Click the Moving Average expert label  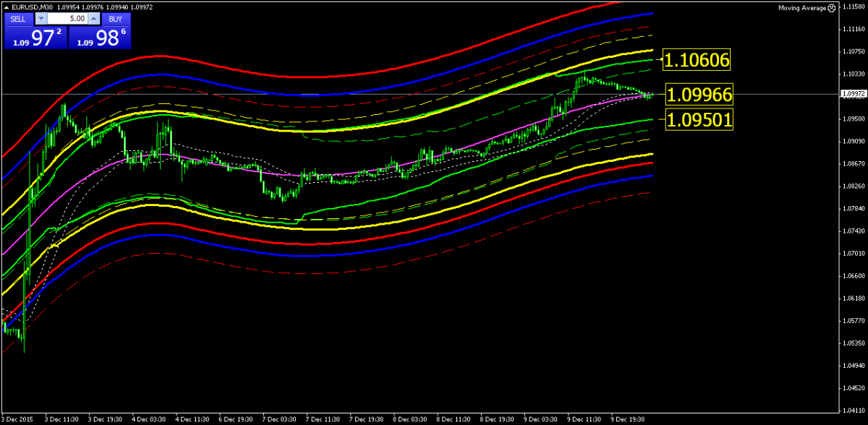tap(801, 8)
